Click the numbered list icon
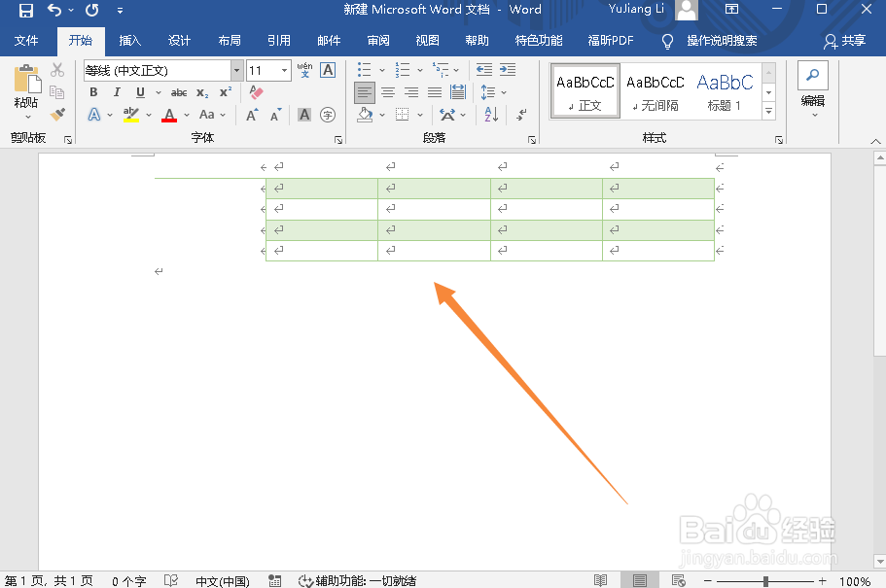The height and width of the screenshot is (588, 886). [x=403, y=70]
